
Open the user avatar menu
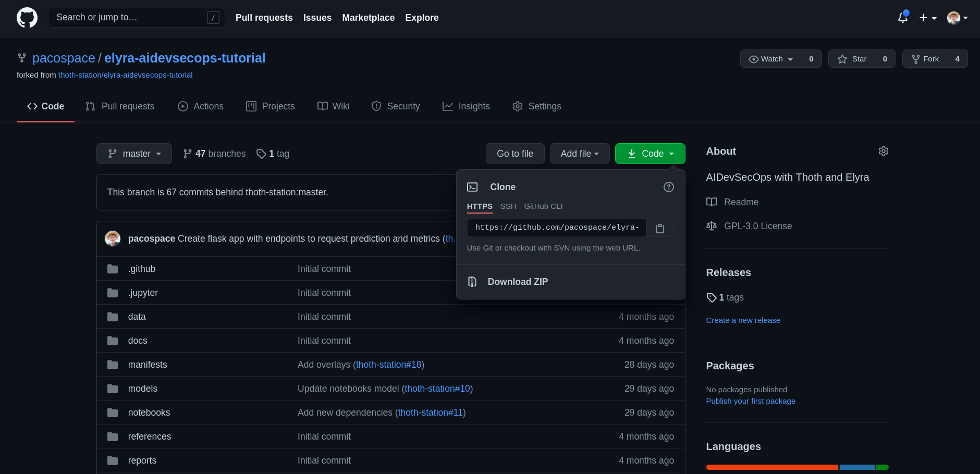point(958,18)
